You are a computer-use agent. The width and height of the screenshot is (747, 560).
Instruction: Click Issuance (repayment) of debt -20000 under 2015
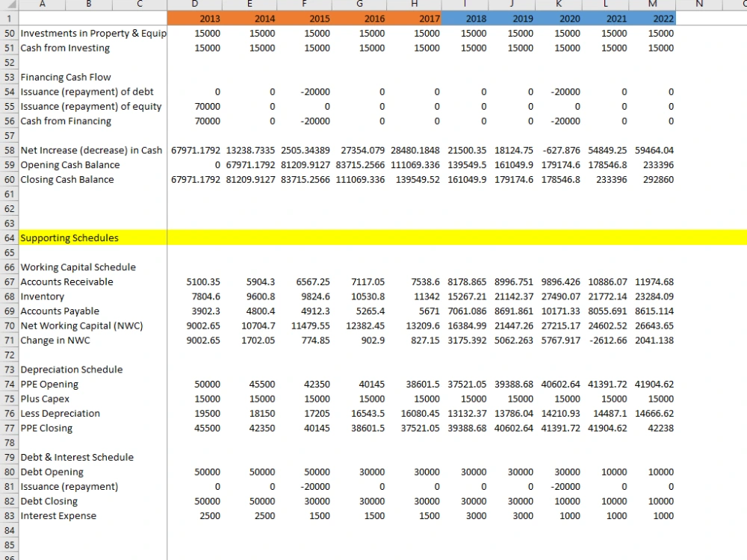click(315, 92)
